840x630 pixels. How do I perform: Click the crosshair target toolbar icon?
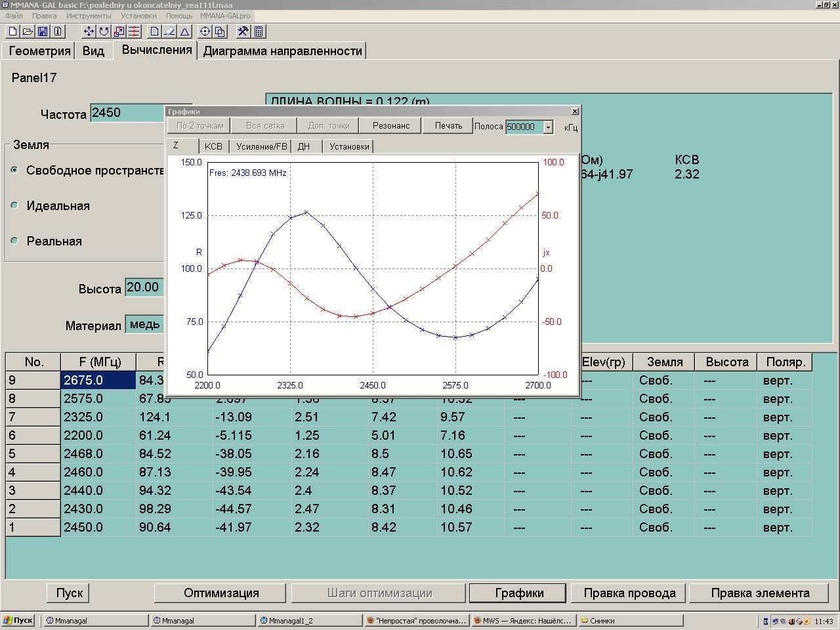[x=205, y=31]
